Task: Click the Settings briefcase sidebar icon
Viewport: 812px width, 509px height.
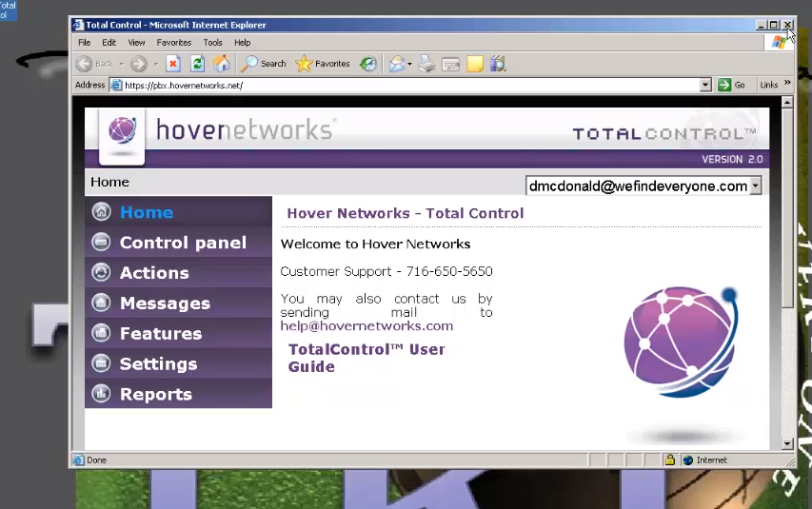Action: [x=101, y=363]
